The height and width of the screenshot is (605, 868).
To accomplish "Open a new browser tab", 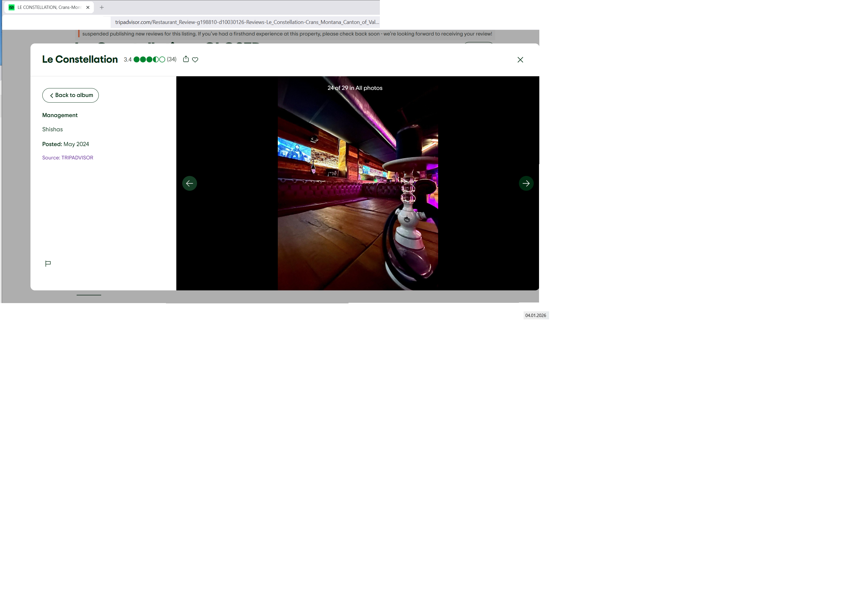I will tap(102, 7).
